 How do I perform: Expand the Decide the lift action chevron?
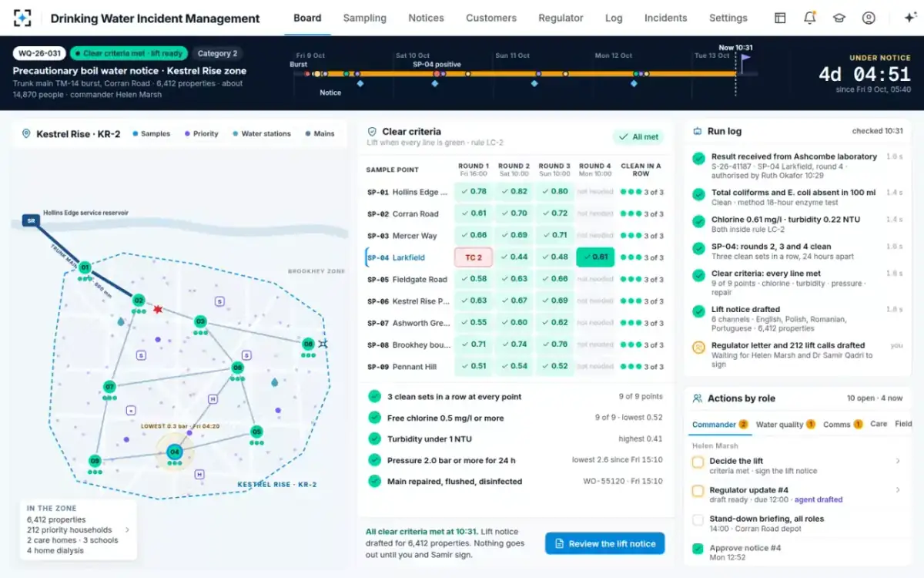click(x=898, y=462)
